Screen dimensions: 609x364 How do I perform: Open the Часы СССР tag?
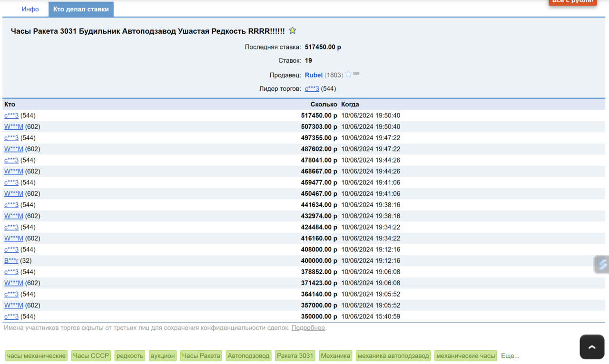(x=91, y=356)
